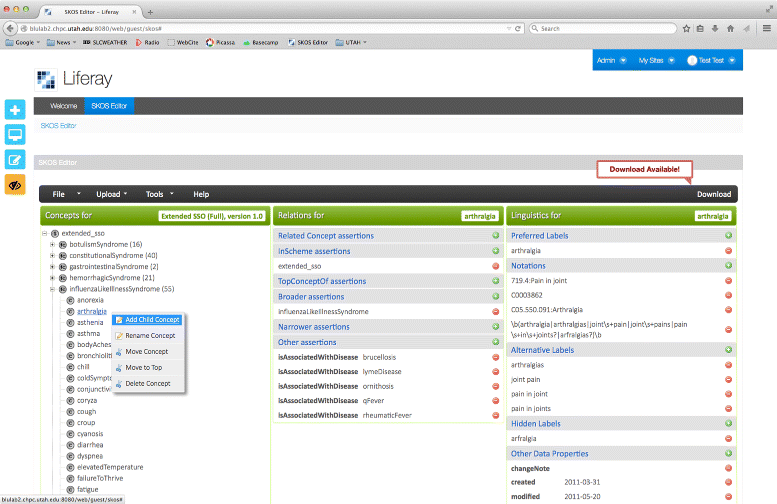Toggle the orange eye visibility icon
This screenshot has width=777, height=504.
15,184
